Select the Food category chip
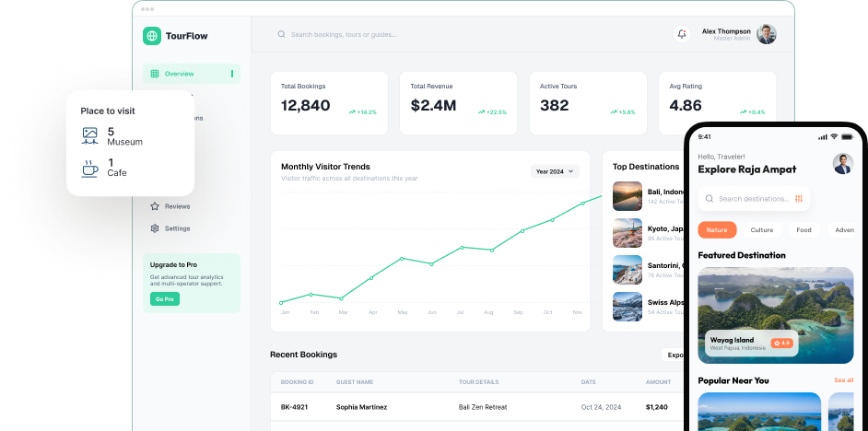Image resolution: width=868 pixels, height=431 pixels. point(803,229)
